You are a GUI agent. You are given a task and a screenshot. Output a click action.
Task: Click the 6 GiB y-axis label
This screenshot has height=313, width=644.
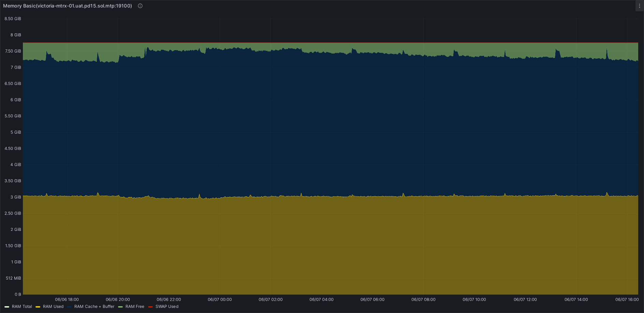coord(16,100)
